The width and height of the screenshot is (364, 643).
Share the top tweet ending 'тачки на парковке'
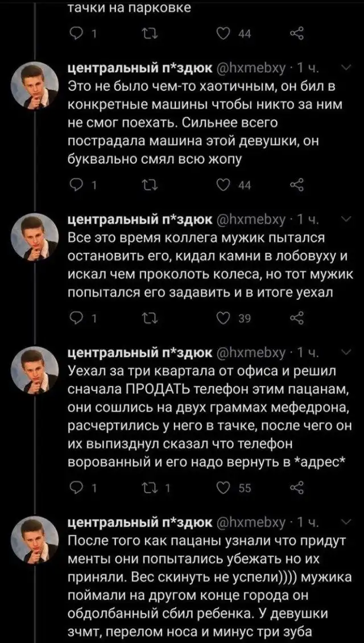click(x=296, y=33)
